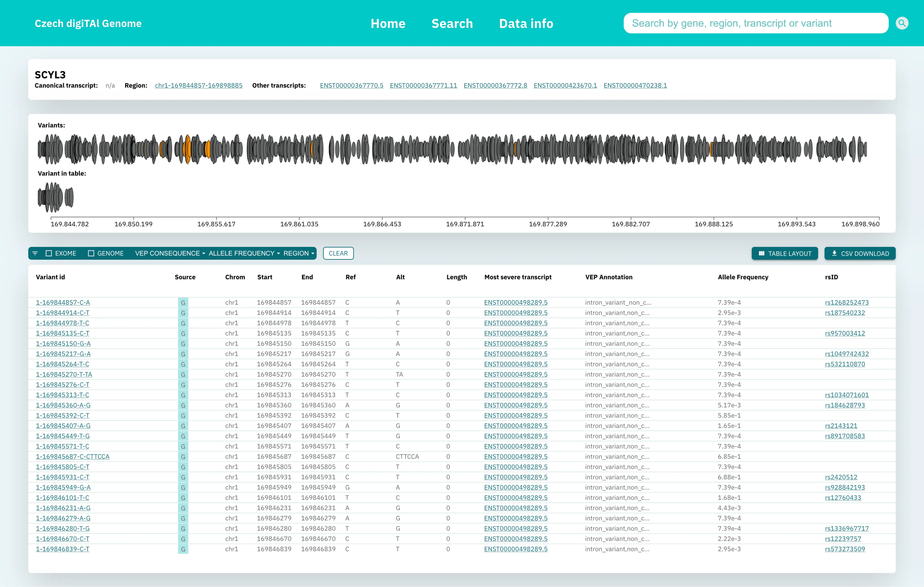Screen dimensions: 924x587
Task: Click the CLEAR filters button
Action: click(338, 253)
